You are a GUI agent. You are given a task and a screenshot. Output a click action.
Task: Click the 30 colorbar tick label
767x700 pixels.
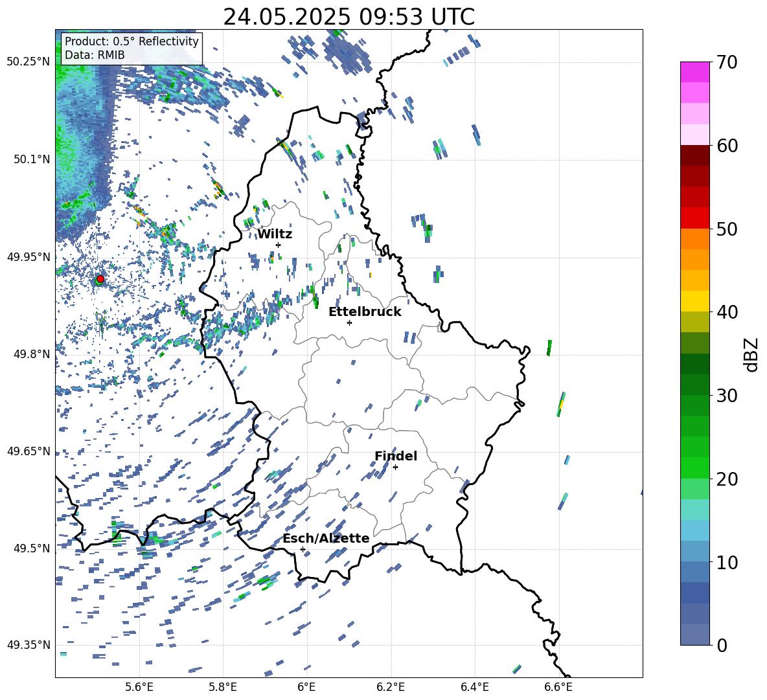point(727,396)
